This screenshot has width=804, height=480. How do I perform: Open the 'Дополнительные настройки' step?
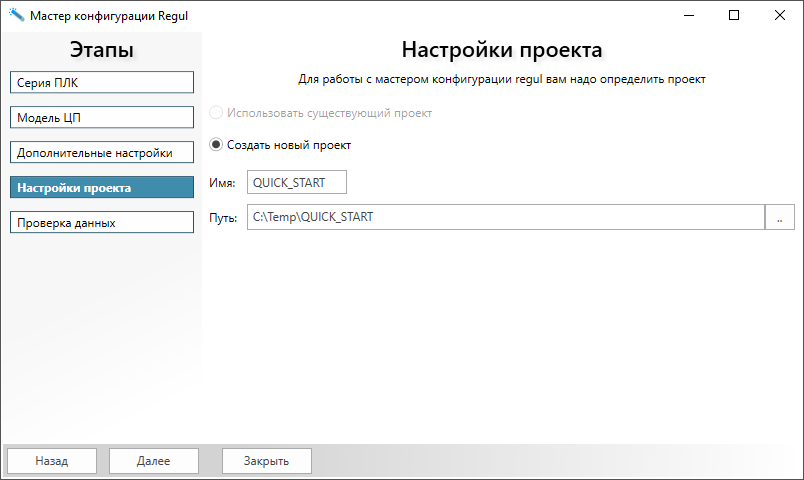[x=101, y=153]
